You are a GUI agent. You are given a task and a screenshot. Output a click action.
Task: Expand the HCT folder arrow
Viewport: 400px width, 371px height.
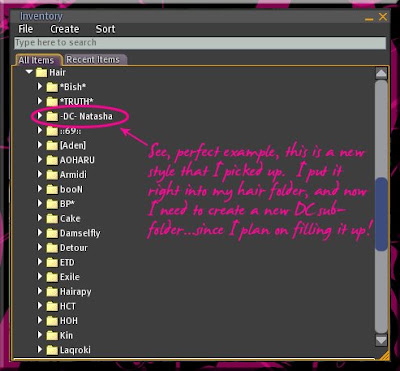point(40,306)
